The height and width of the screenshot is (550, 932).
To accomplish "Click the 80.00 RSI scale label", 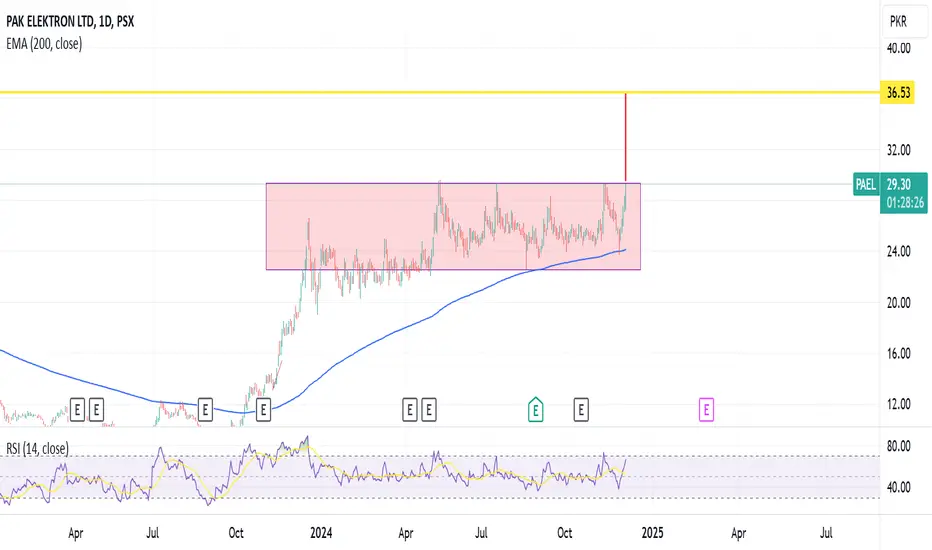I will tap(898, 446).
